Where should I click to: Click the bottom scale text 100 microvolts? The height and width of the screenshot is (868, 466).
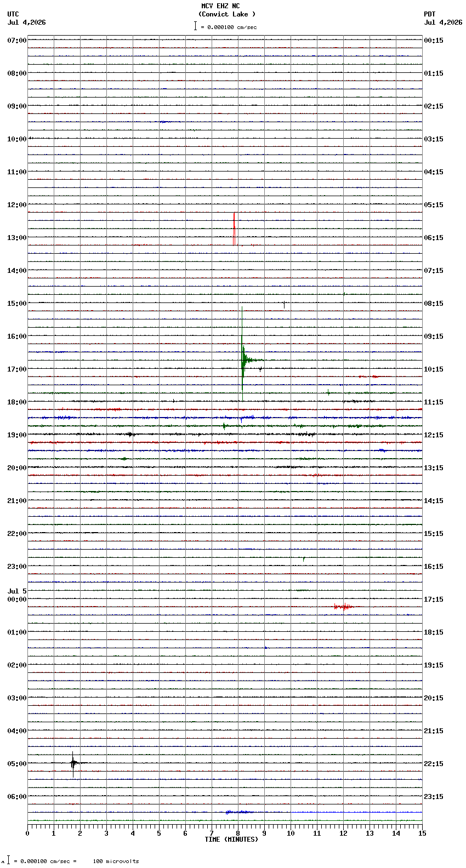[116, 861]
